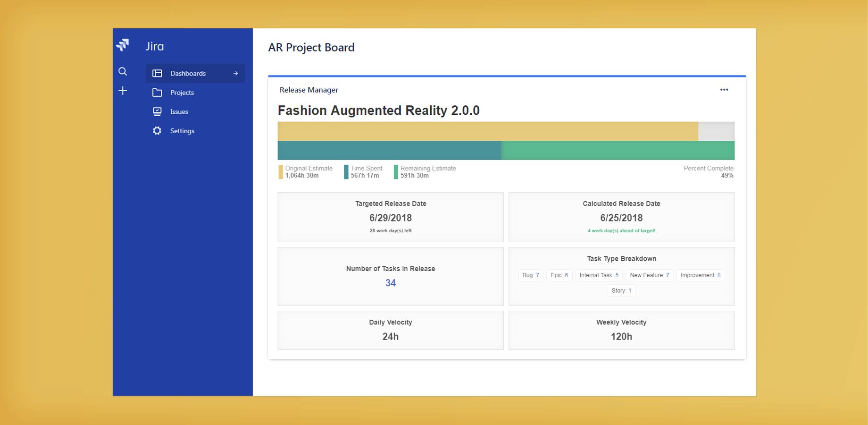The image size is (868, 425).
Task: Select the Internal Task: 5 tag
Action: click(x=599, y=275)
